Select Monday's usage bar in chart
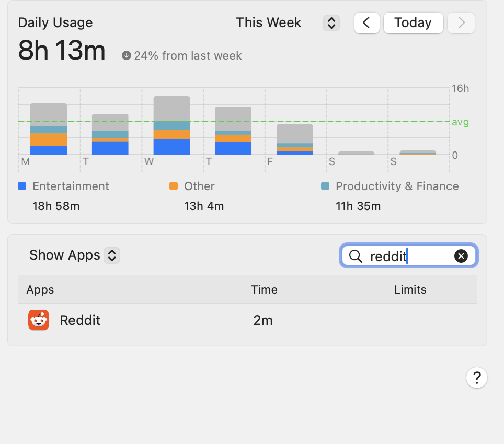The image size is (504, 444). pyautogui.click(x=49, y=130)
